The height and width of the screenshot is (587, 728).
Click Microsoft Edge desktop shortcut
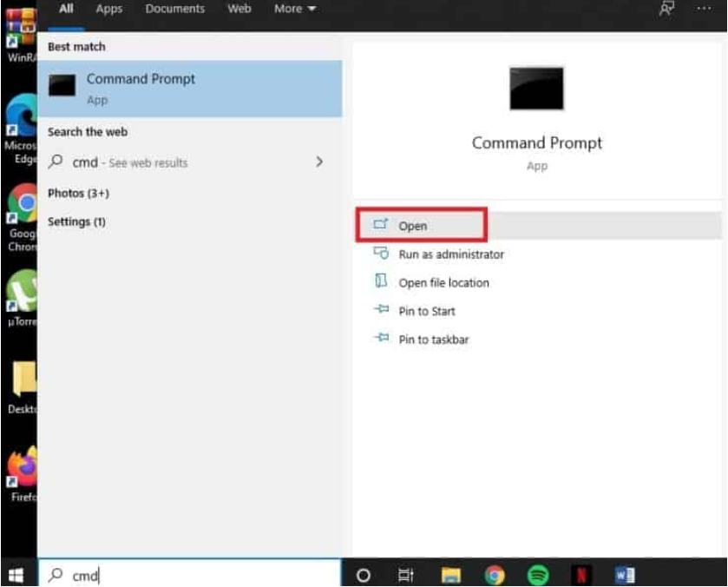21,129
